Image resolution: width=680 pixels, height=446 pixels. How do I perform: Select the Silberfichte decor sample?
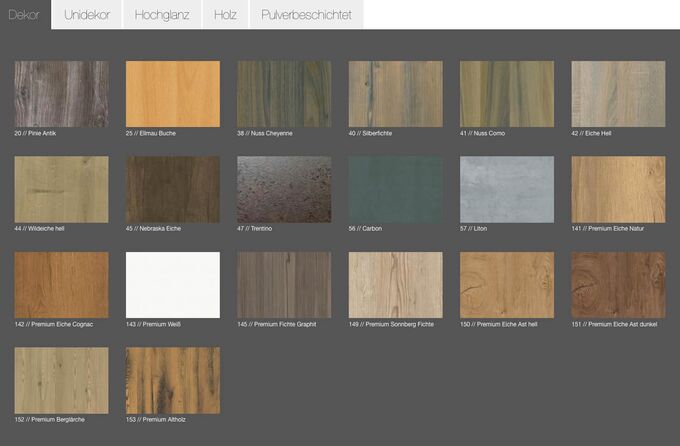(395, 94)
